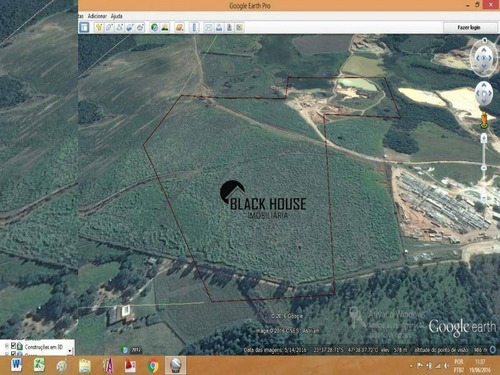Open Google Chrome from the taskbar

point(153,366)
